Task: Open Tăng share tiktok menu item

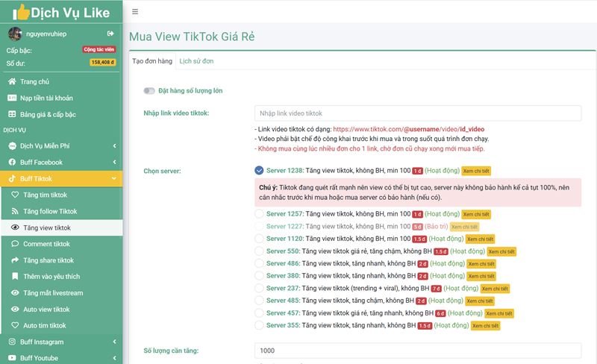Action: click(62, 260)
